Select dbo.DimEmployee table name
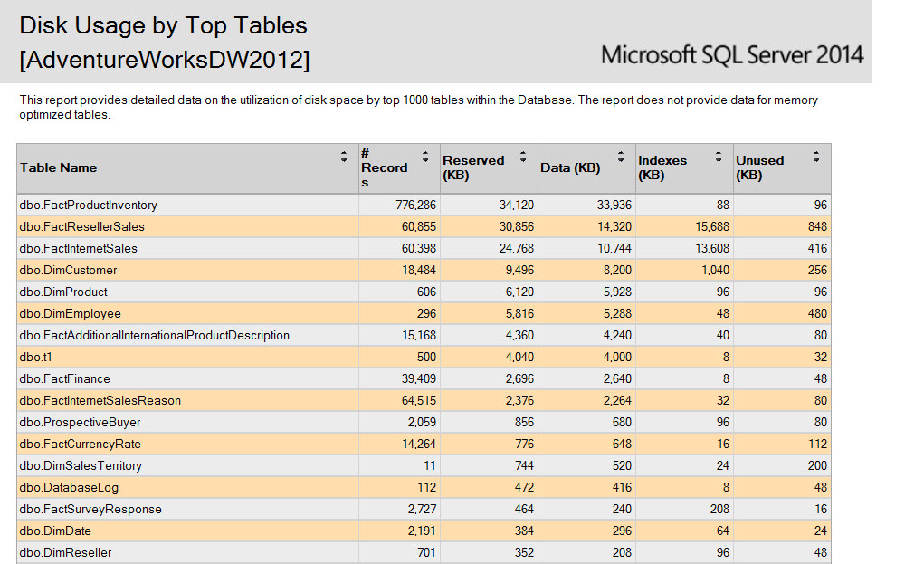The height and width of the screenshot is (564, 924). 70,314
